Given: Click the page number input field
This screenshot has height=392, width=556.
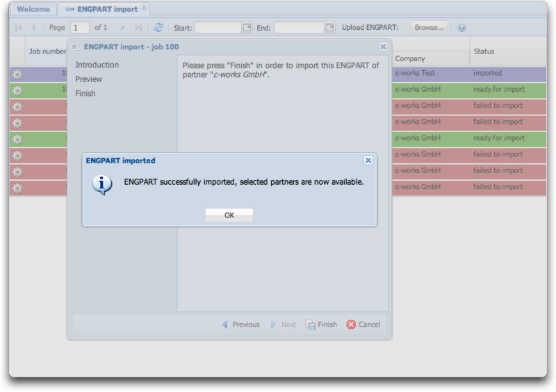Looking at the screenshot, I should (80, 28).
